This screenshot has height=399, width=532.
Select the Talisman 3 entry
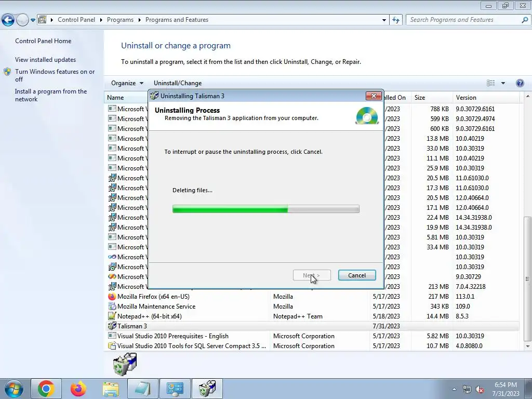[312, 326]
